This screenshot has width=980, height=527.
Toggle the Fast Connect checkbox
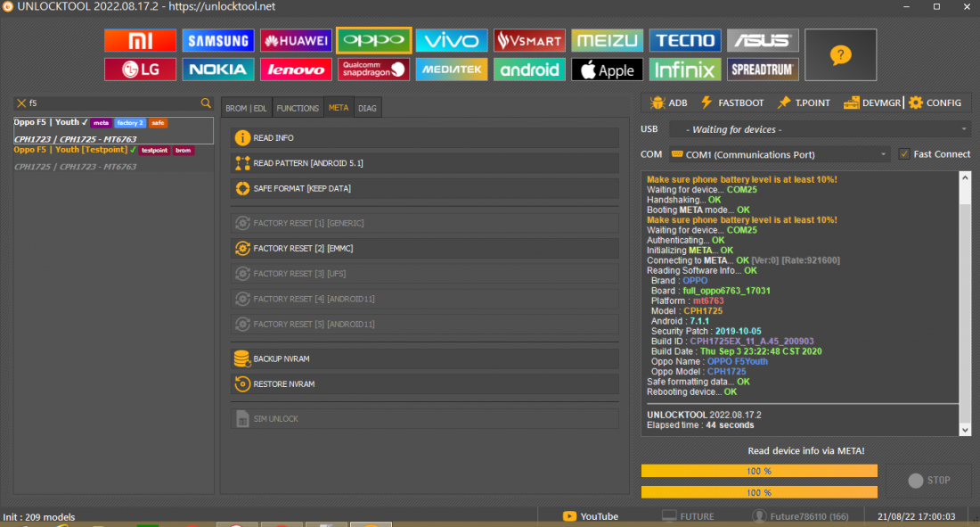[x=903, y=154]
